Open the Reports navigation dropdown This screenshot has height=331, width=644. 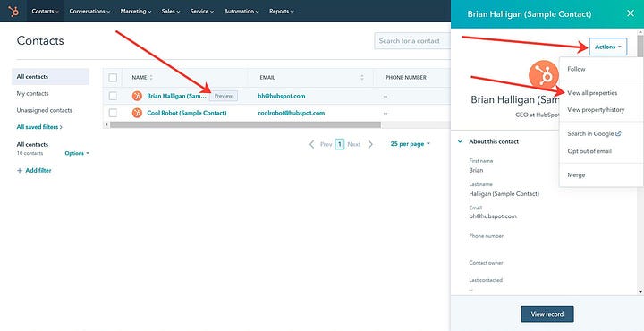pyautogui.click(x=282, y=11)
